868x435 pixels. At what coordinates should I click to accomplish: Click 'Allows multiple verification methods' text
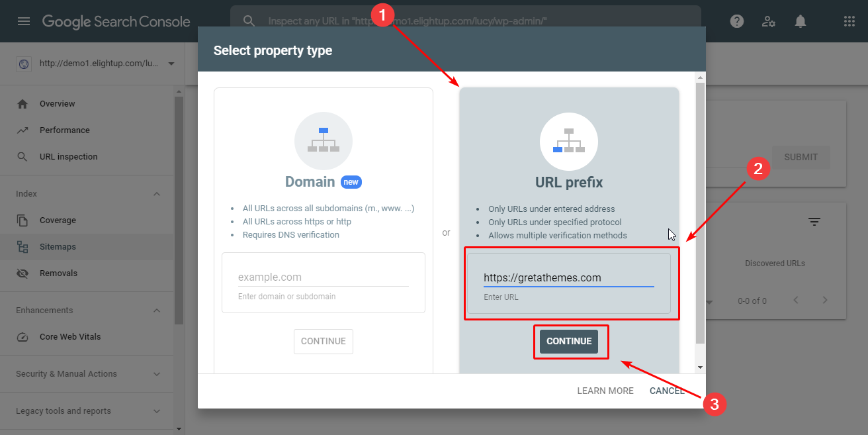point(558,236)
